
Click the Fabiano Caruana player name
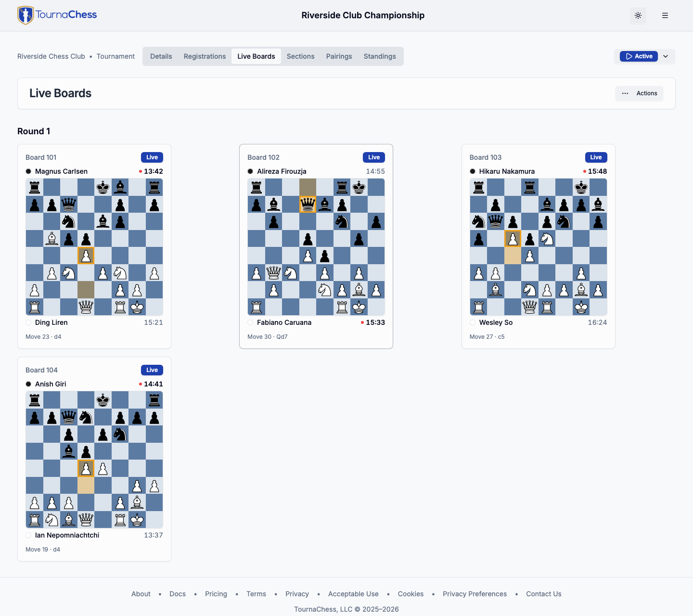pyautogui.click(x=284, y=322)
